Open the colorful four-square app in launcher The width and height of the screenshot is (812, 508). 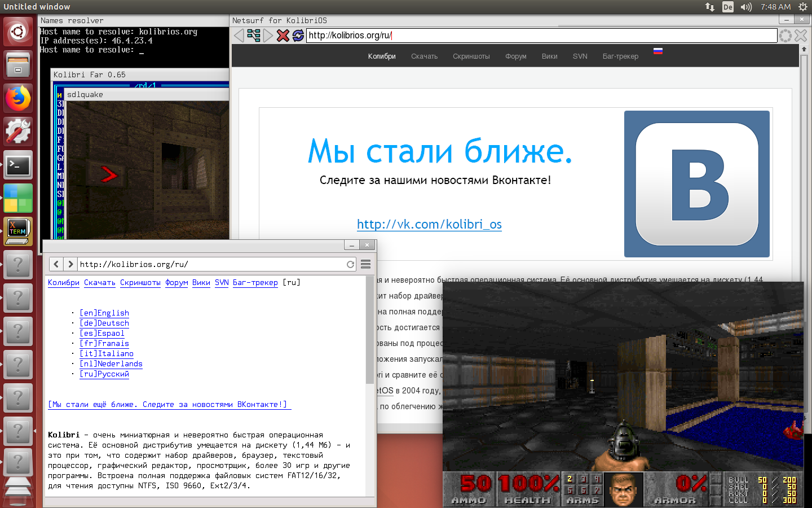click(18, 198)
